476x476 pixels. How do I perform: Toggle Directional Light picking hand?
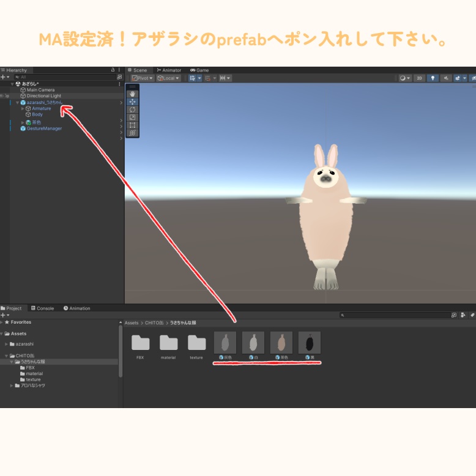coord(7,96)
